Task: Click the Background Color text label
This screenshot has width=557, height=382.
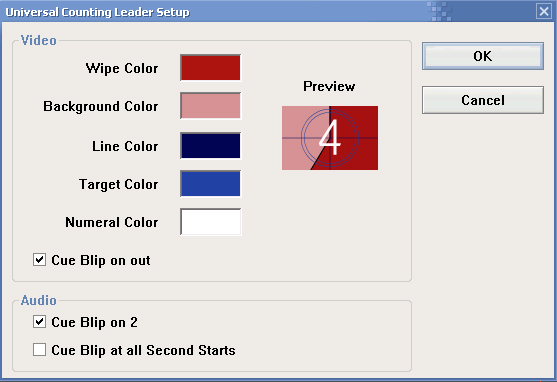Action: pyautogui.click(x=101, y=106)
